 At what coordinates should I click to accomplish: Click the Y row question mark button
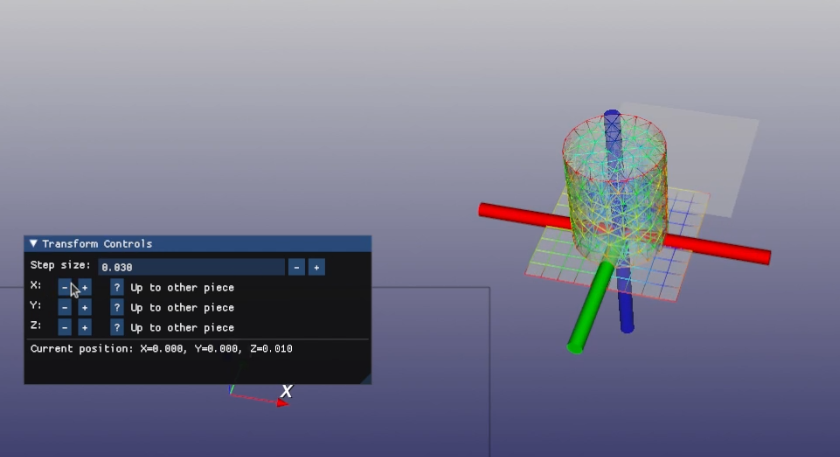(x=117, y=308)
